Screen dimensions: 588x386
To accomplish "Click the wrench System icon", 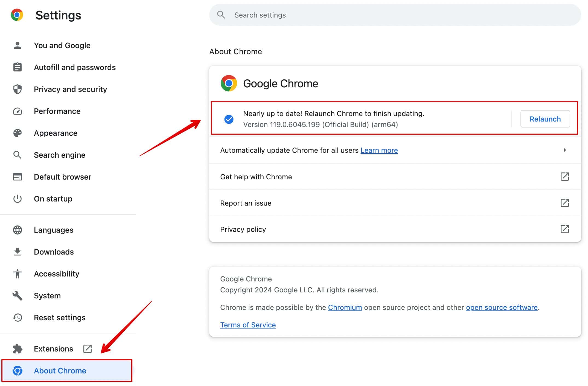I will click(18, 296).
